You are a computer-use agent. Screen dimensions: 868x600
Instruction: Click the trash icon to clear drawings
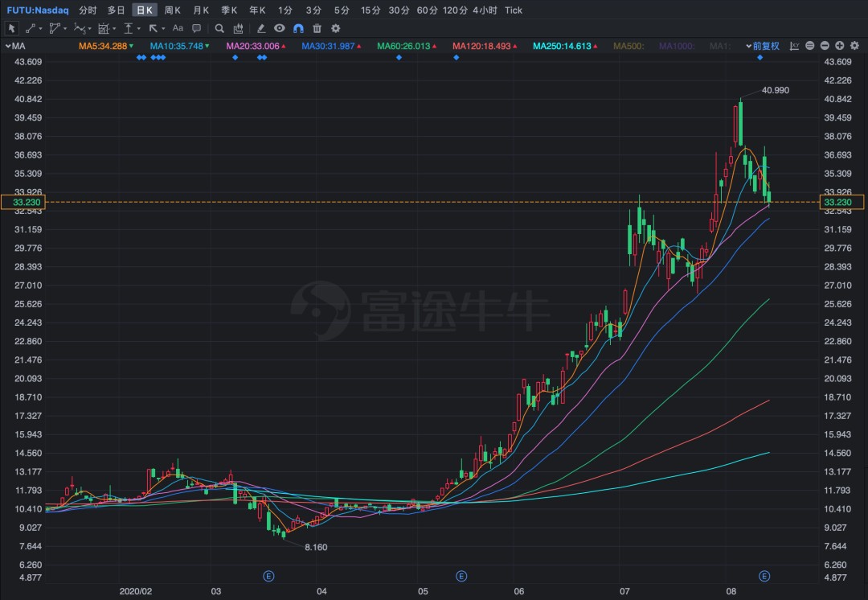coord(317,27)
